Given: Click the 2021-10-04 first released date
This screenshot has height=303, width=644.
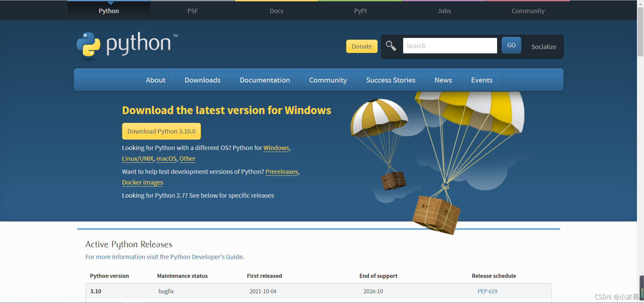Looking at the screenshot, I should [x=263, y=291].
